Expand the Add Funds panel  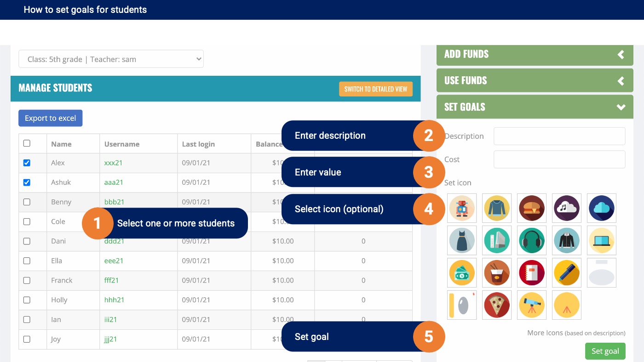pyautogui.click(x=535, y=54)
